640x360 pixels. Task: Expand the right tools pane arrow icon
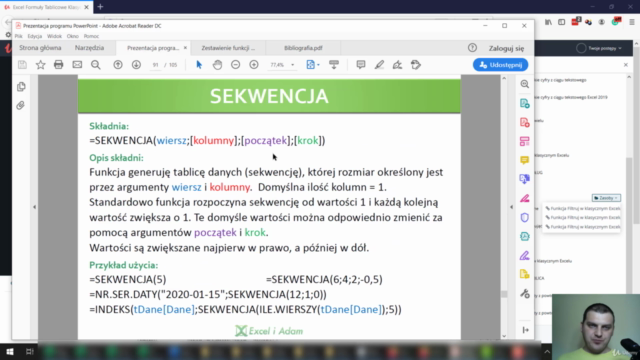coord(526,330)
